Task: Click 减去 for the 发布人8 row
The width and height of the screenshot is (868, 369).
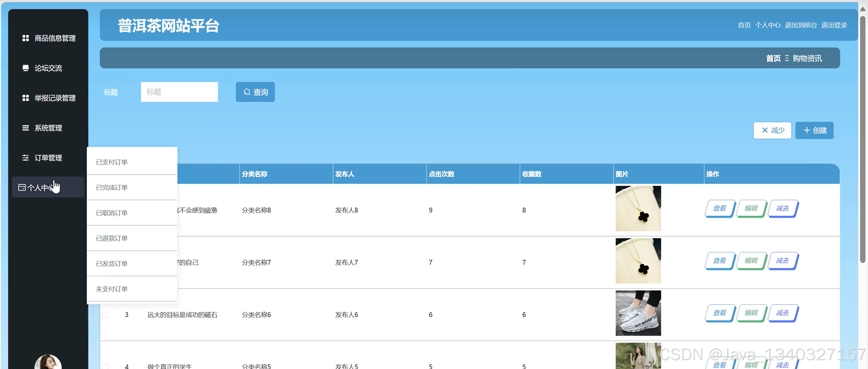Action: pos(783,208)
